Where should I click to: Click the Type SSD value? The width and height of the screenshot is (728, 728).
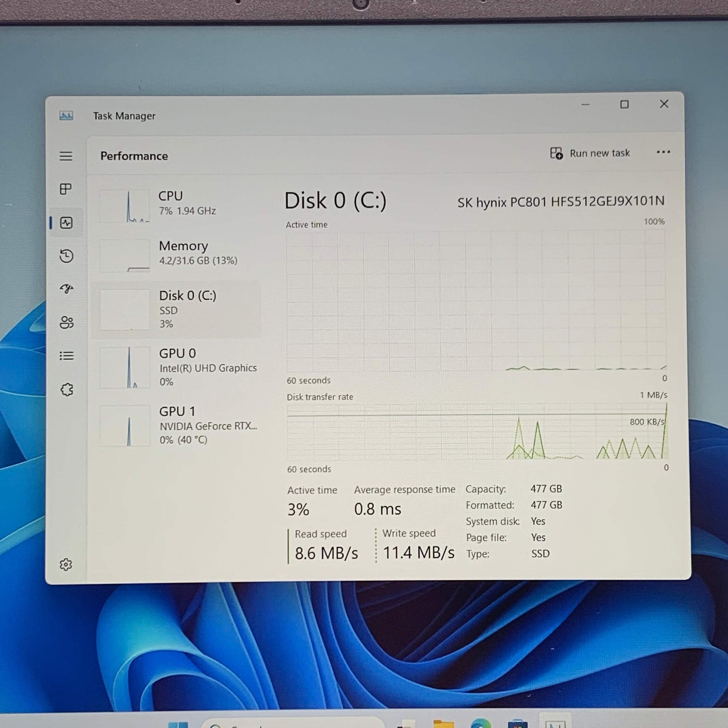coord(541,554)
